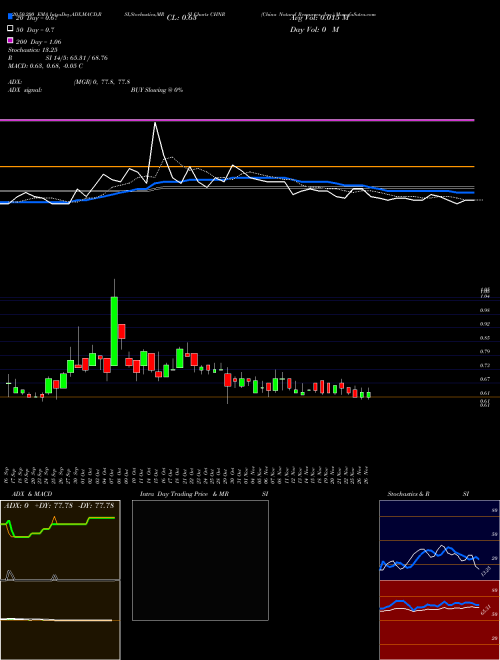Click the magenta 200 Day legend swatch
The height and width of the screenshot is (660, 500).
coord(11,40)
